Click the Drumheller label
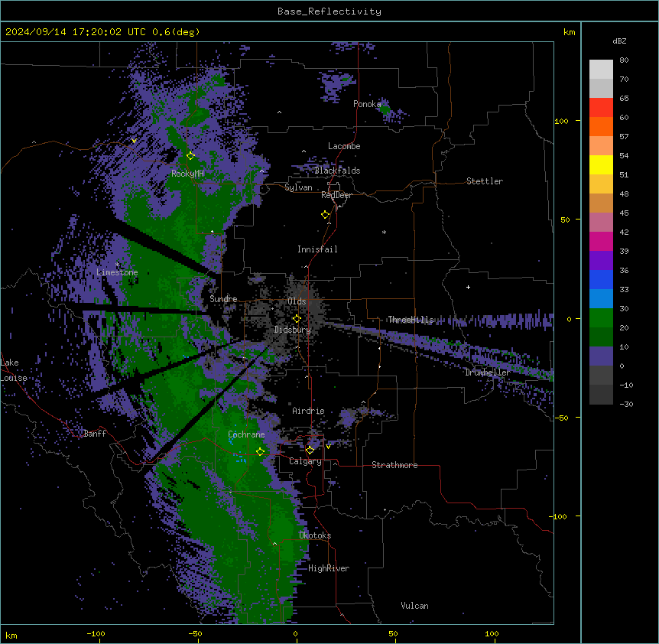The height and width of the screenshot is (644, 659). pyautogui.click(x=488, y=372)
